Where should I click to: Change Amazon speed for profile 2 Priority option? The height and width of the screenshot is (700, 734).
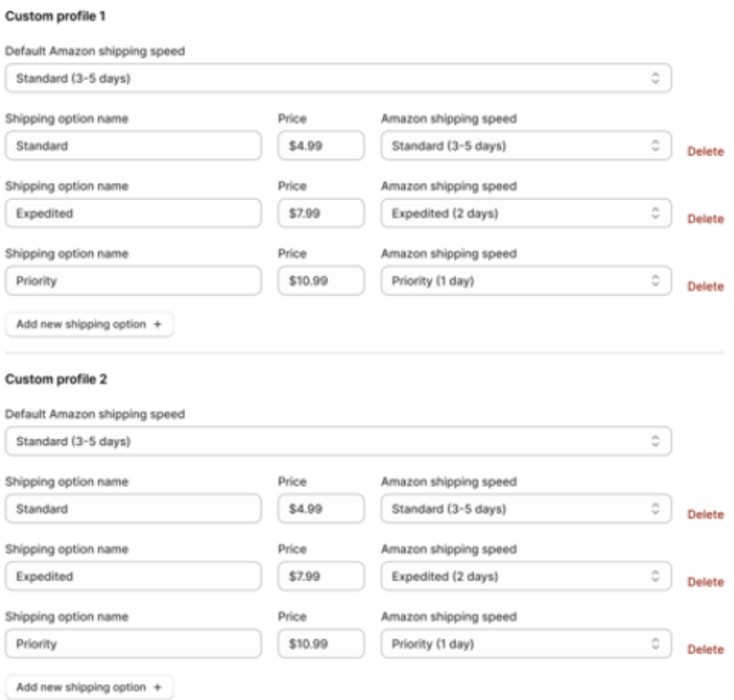coord(526,643)
